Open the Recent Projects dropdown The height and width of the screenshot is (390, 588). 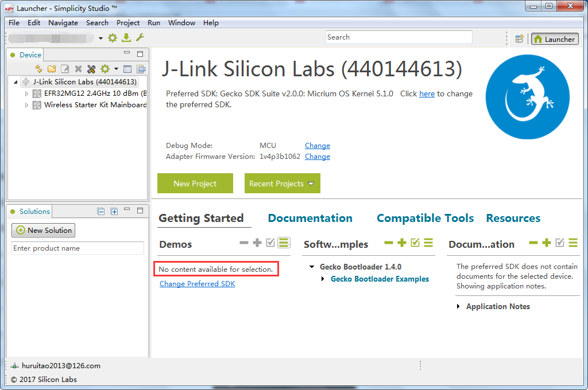283,184
